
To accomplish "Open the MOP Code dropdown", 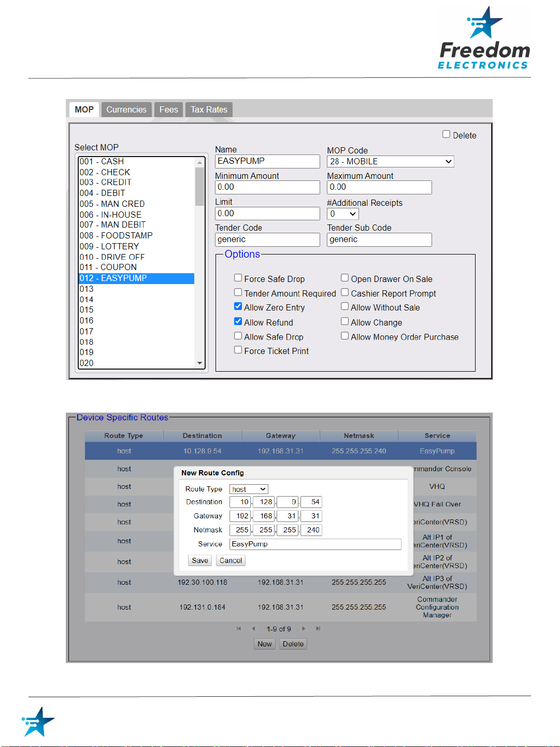I will click(391, 162).
